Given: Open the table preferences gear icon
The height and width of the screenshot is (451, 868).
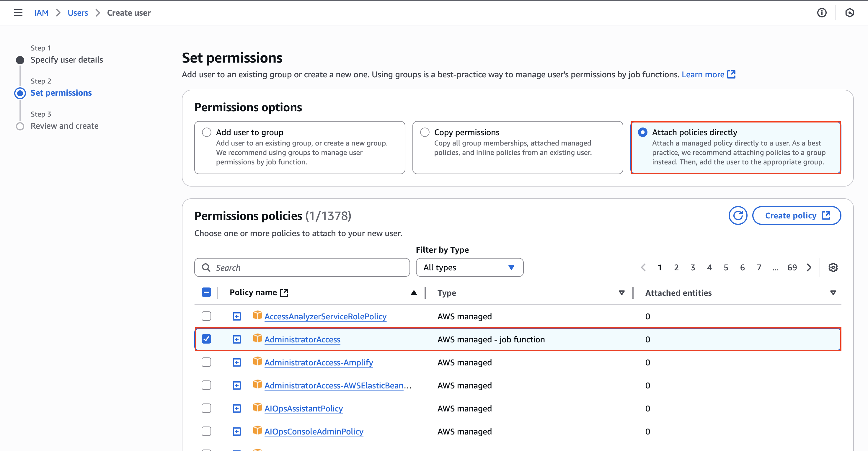Looking at the screenshot, I should click(833, 267).
